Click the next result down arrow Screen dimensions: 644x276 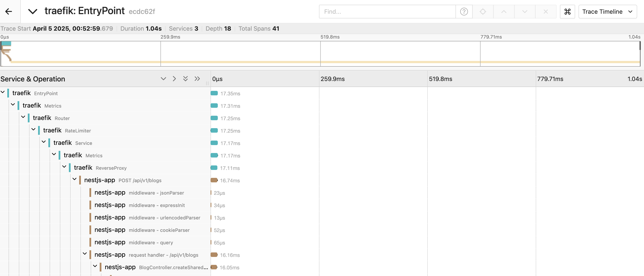click(524, 12)
